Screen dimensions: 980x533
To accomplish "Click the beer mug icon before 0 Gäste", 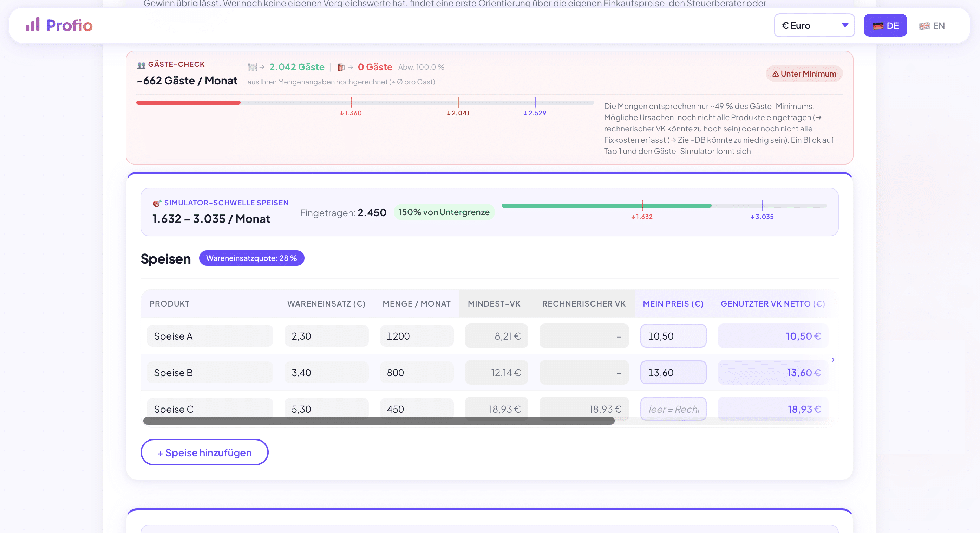I will pyautogui.click(x=341, y=67).
